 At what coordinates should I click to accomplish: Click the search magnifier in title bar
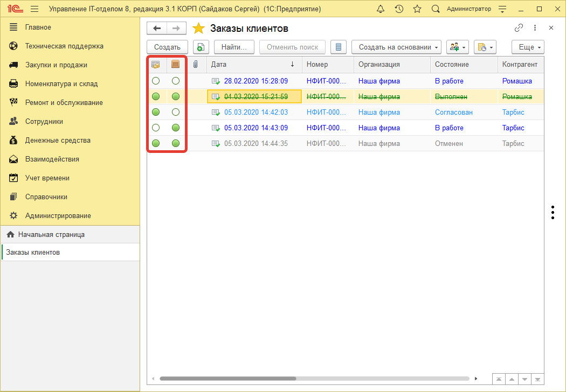click(x=436, y=9)
